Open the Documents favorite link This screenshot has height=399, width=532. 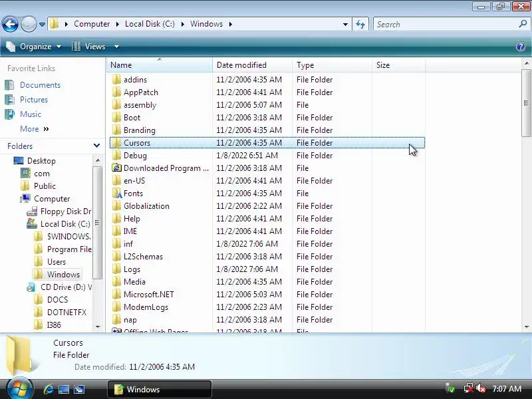pyautogui.click(x=40, y=85)
